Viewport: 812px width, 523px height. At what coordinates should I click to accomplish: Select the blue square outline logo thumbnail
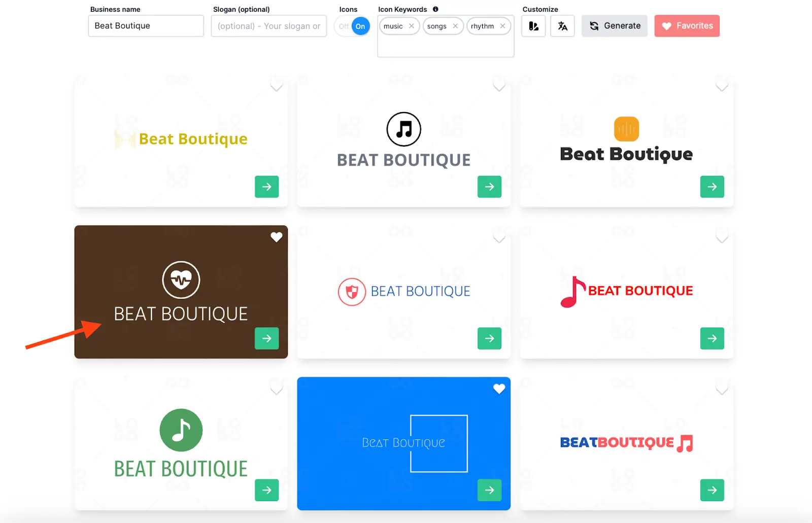404,443
